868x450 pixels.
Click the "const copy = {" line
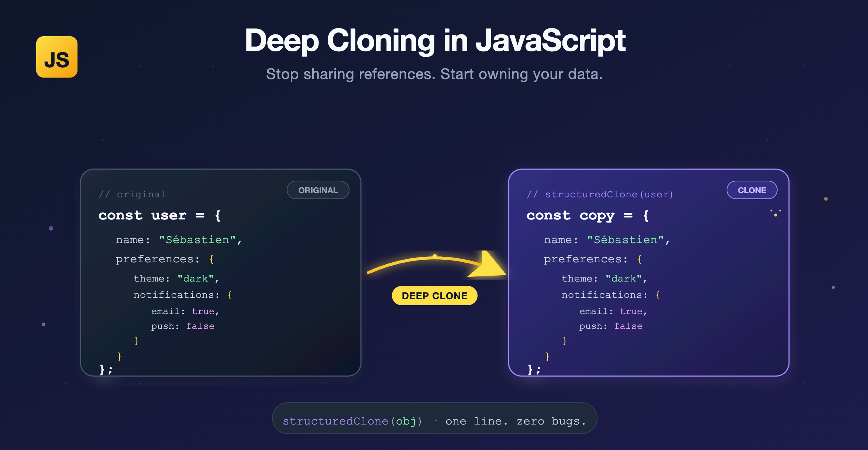tap(588, 215)
